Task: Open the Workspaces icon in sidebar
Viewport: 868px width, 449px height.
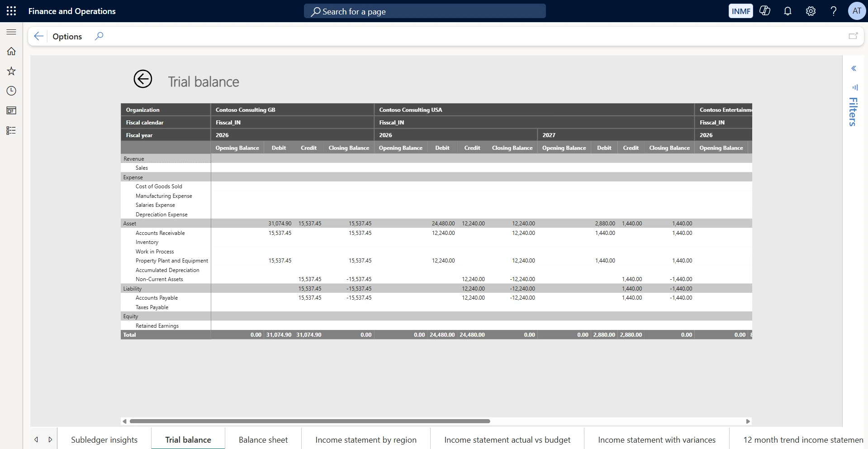Action: click(x=11, y=110)
